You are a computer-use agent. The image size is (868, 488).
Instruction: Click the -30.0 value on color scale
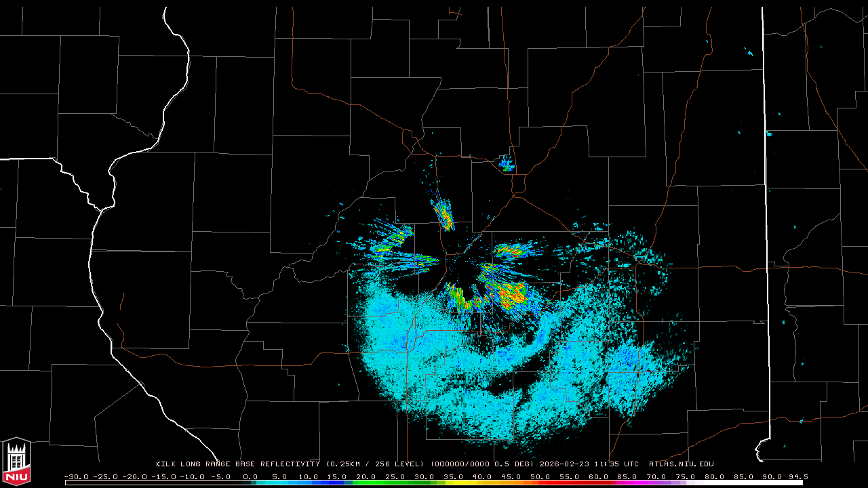(x=75, y=477)
